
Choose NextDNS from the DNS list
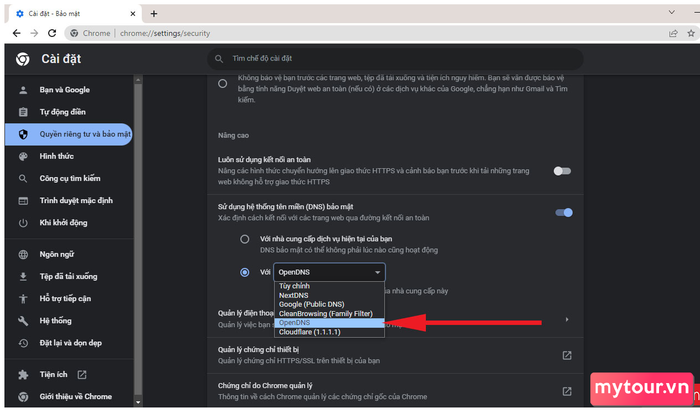pyautogui.click(x=329, y=295)
